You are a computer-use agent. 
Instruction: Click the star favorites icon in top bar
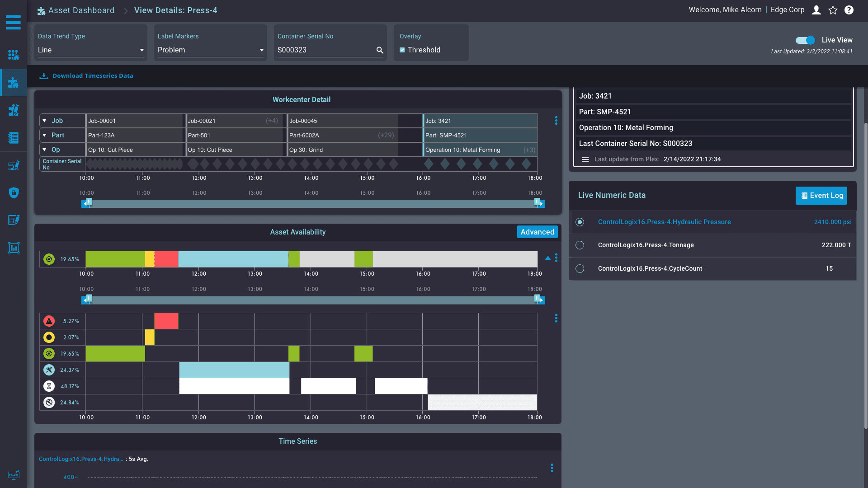click(833, 10)
